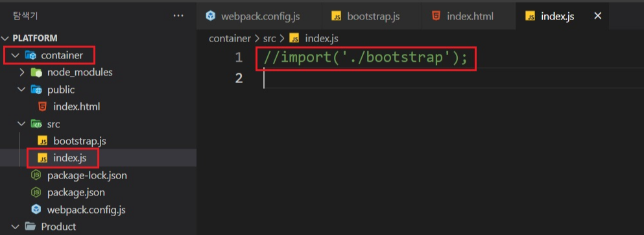Viewport: 644px width, 235px height.
Task: Close the index.js editor tab
Action: point(598,16)
